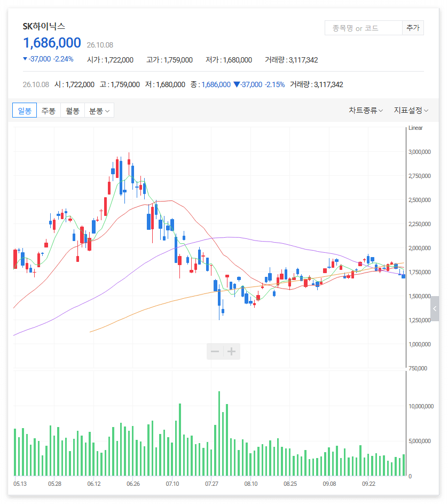Click the 종 : 1,686,000 close value in info row
The height and width of the screenshot is (504, 448).
point(210,84)
